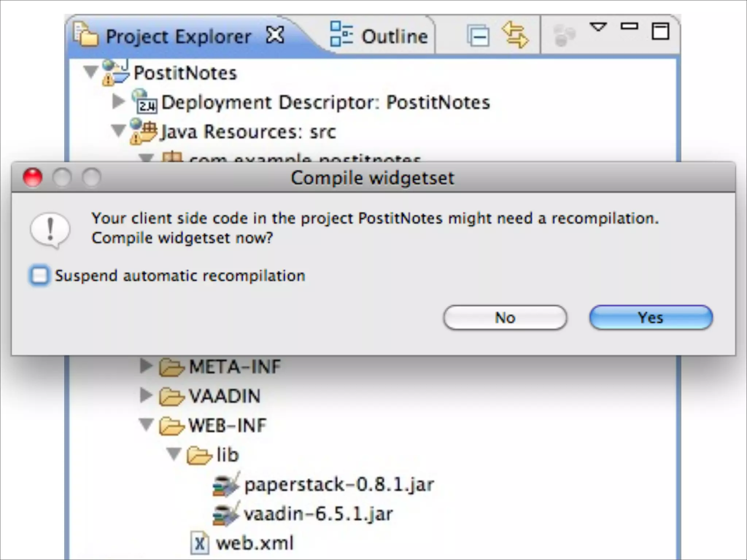
Task: Click the VAADIN folder icon
Action: [x=171, y=396]
